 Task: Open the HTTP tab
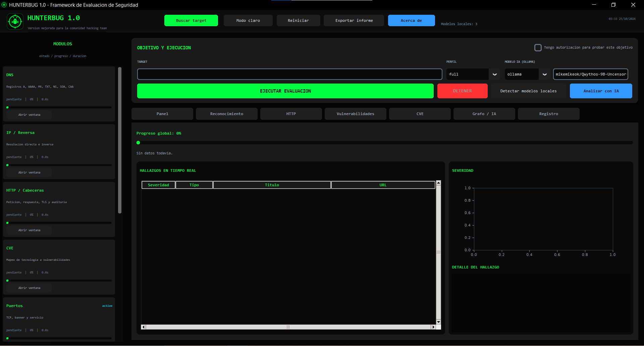[x=291, y=114]
